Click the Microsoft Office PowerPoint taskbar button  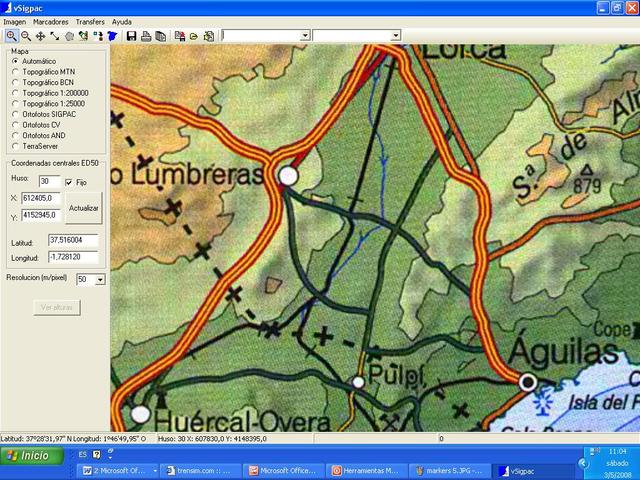(285, 470)
